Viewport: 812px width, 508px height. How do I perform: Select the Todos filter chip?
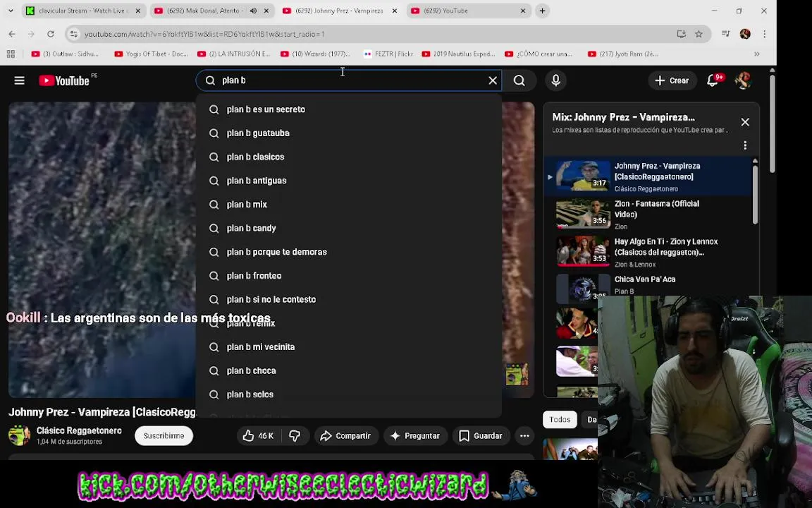point(560,419)
